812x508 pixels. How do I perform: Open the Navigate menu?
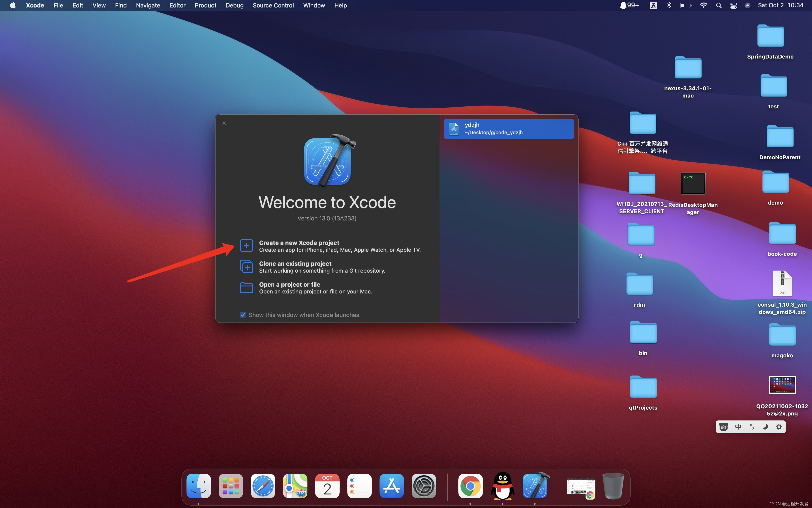(148, 5)
